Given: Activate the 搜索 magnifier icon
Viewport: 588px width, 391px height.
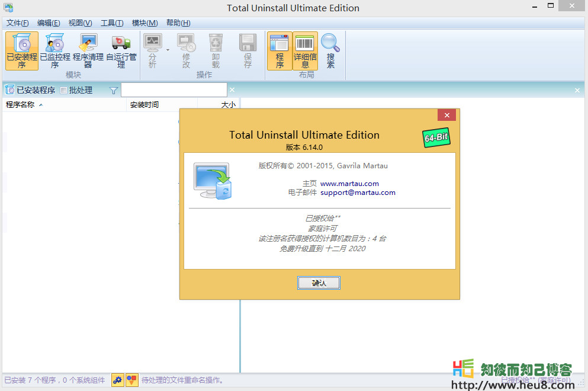Looking at the screenshot, I should click(330, 50).
